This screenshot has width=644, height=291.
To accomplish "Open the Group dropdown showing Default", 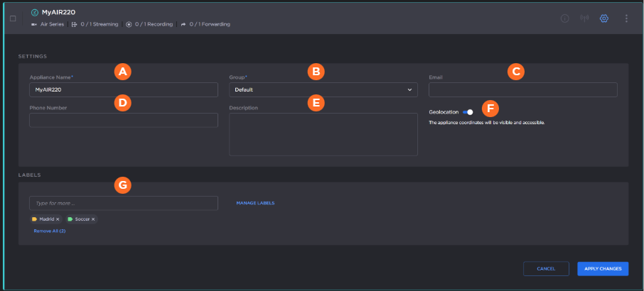I will click(323, 90).
